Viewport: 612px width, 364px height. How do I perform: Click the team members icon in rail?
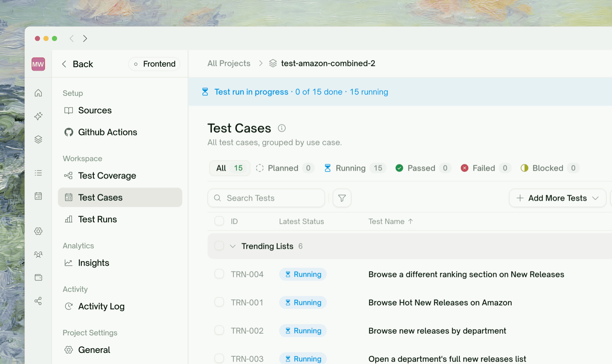[38, 254]
